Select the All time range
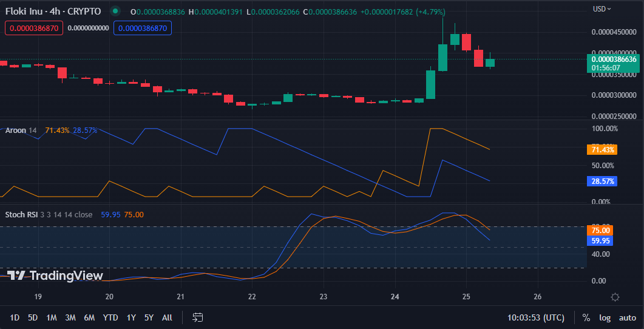 (x=167, y=317)
